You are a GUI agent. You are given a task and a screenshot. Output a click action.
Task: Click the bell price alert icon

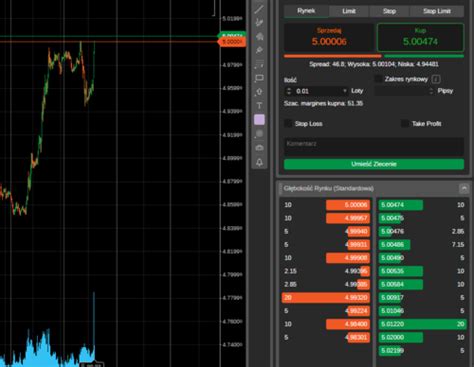click(x=259, y=162)
